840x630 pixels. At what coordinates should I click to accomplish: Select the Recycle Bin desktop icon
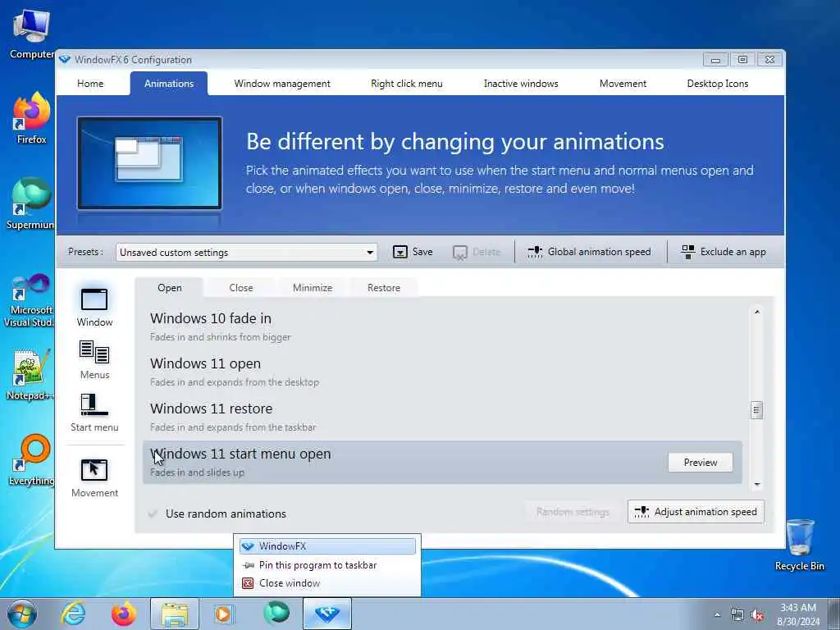pyautogui.click(x=799, y=546)
